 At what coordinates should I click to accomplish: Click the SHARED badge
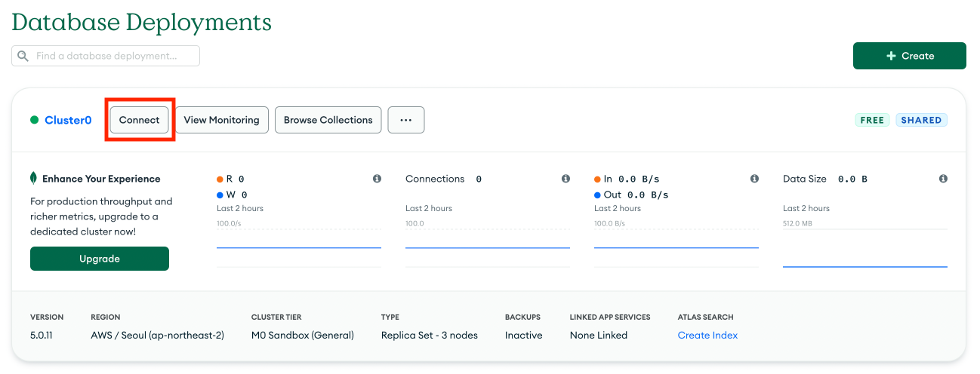coord(921,120)
